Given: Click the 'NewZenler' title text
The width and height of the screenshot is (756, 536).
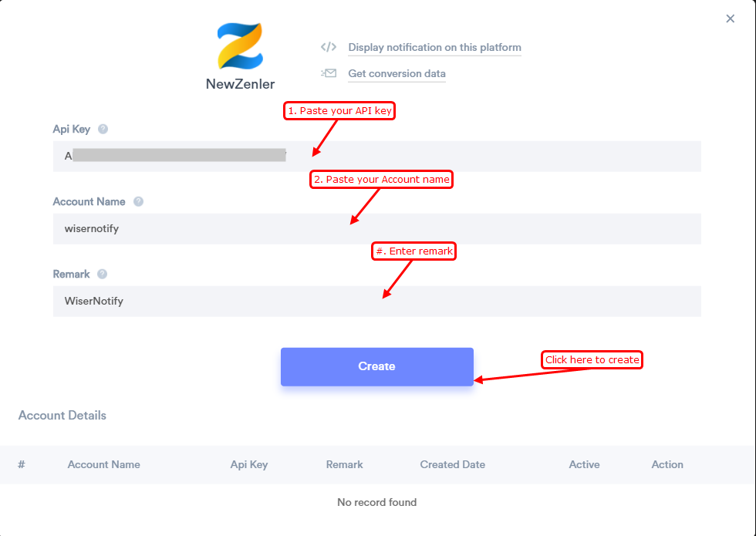Looking at the screenshot, I should (240, 84).
